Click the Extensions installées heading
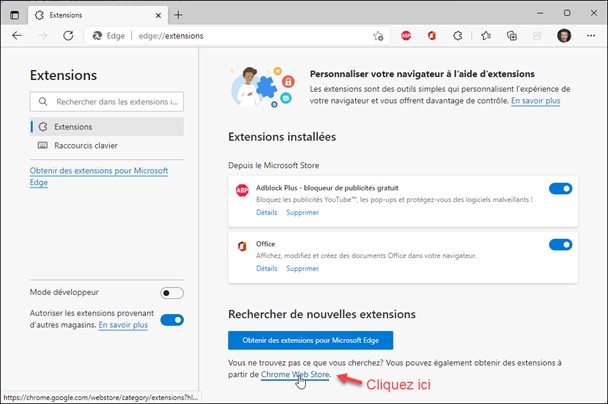This screenshot has height=404, width=608. [282, 137]
